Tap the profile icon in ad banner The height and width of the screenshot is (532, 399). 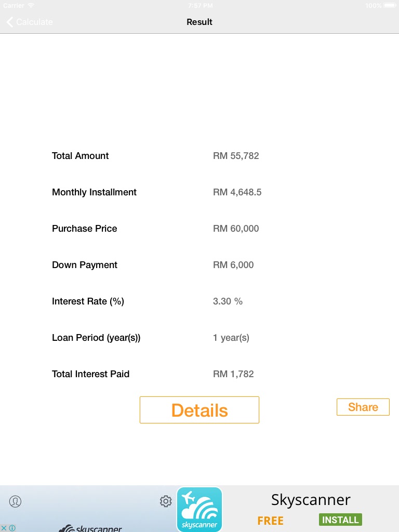pos(15,501)
